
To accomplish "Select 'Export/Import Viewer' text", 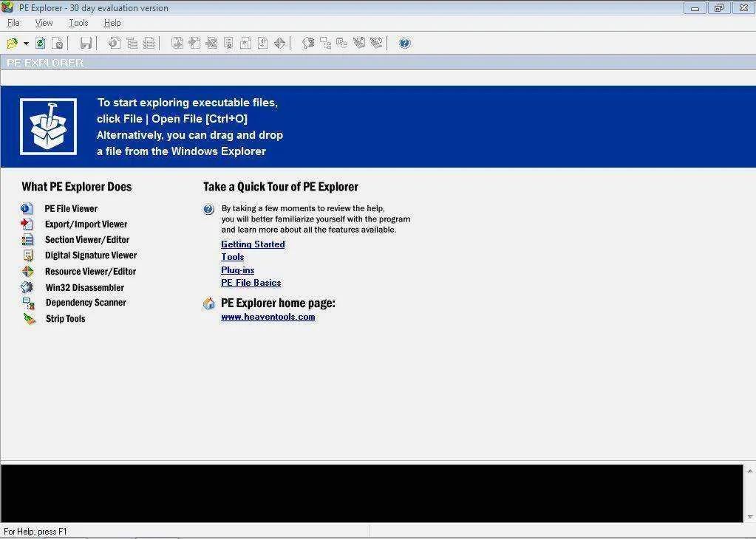I will coord(86,224).
